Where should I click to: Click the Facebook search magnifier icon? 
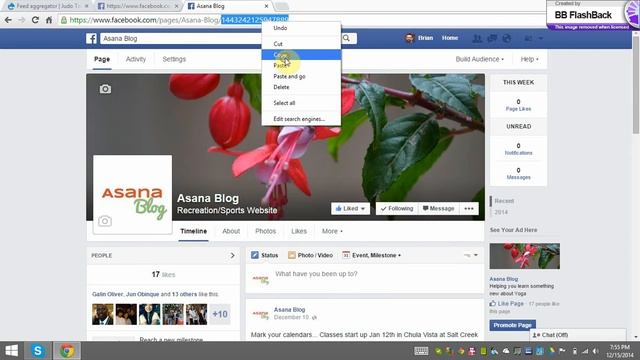point(346,38)
